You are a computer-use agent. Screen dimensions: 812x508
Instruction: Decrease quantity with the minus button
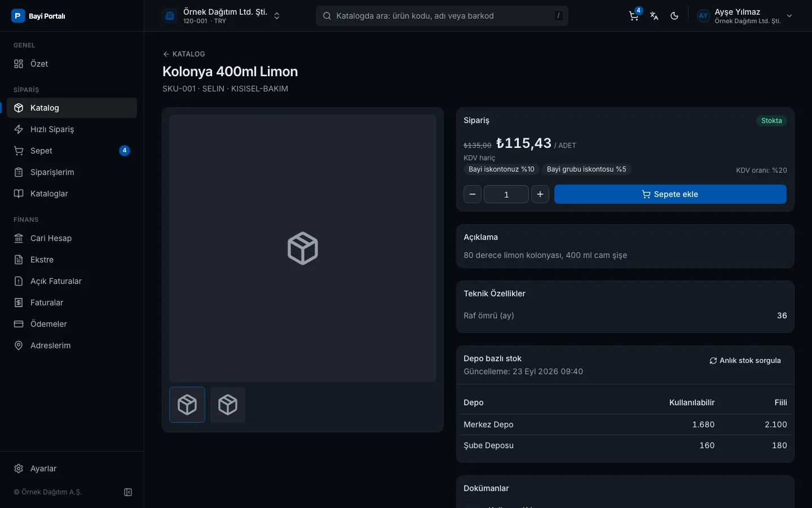[473, 194]
